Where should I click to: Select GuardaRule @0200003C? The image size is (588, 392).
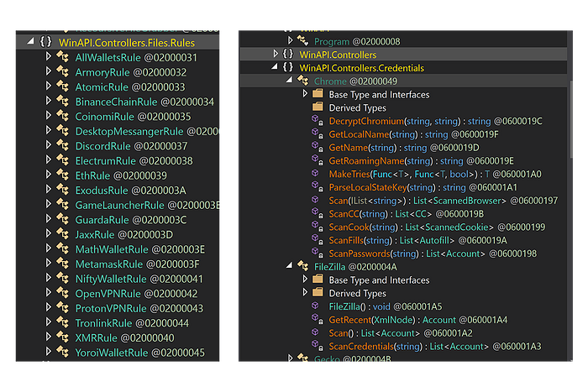(131, 220)
